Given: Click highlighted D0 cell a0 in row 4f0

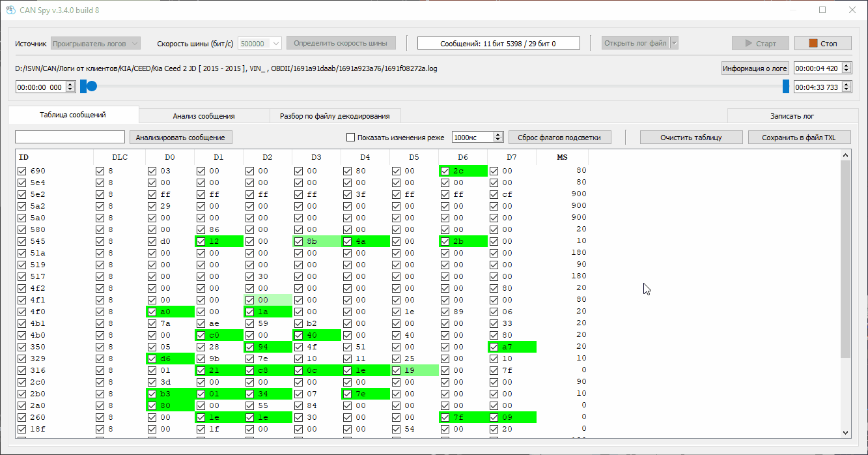Looking at the screenshot, I should tap(170, 312).
